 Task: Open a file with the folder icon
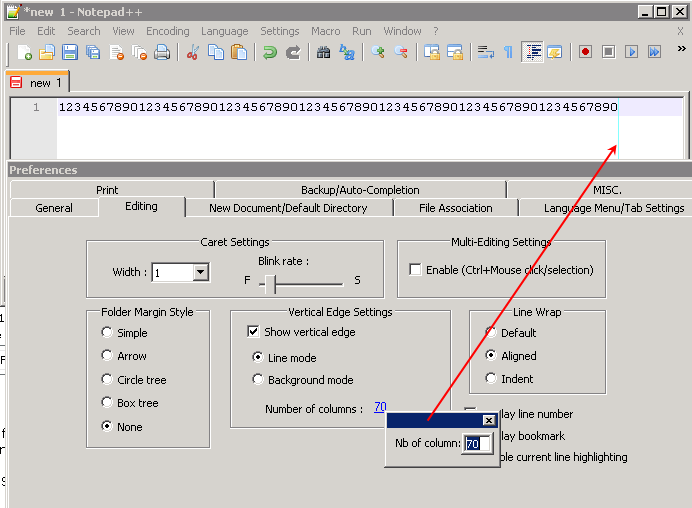[x=47, y=52]
